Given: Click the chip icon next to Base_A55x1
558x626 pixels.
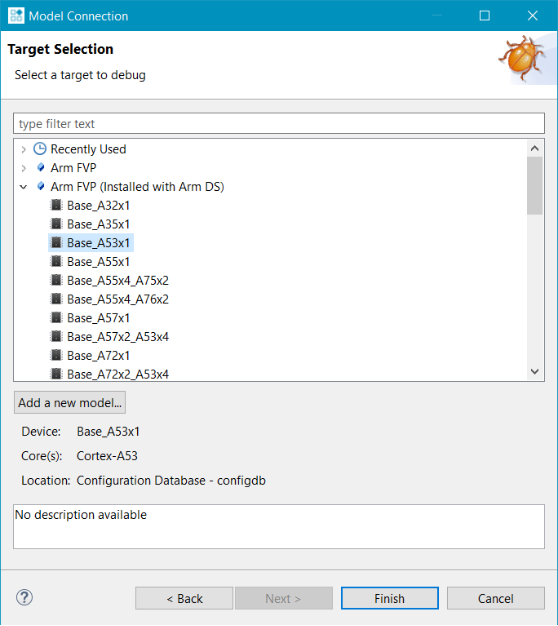Looking at the screenshot, I should point(56,261).
